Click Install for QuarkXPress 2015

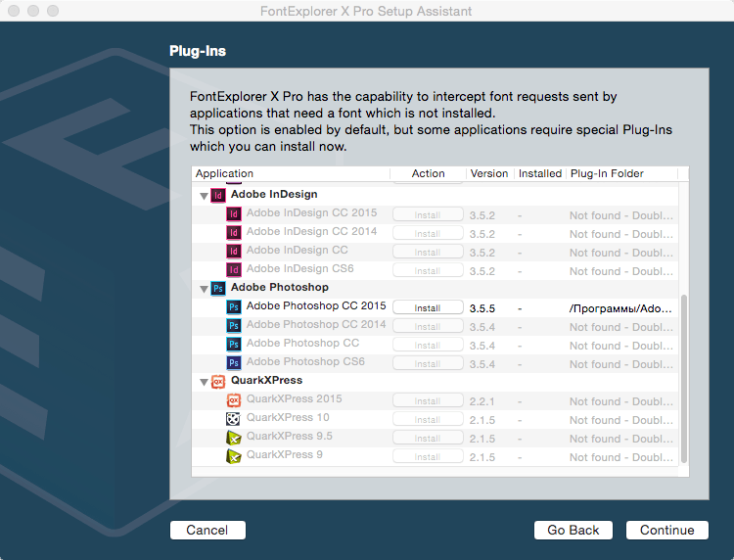point(428,400)
